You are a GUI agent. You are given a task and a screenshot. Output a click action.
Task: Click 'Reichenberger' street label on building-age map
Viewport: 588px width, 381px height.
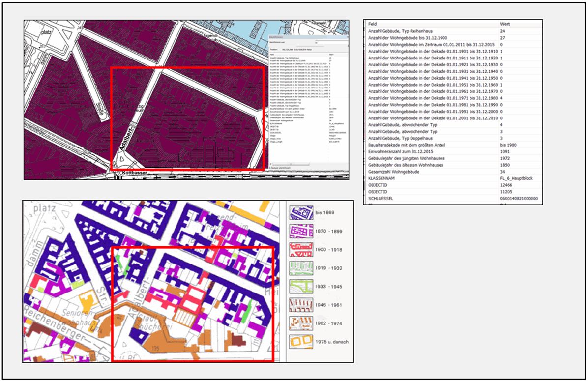(56, 323)
